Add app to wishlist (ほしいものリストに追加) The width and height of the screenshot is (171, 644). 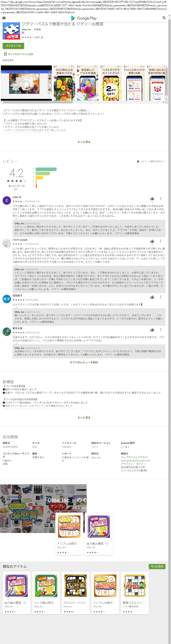tap(18, 54)
